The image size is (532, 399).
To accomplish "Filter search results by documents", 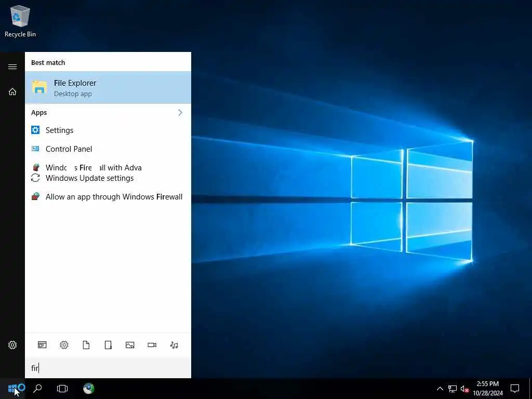I will (x=86, y=345).
